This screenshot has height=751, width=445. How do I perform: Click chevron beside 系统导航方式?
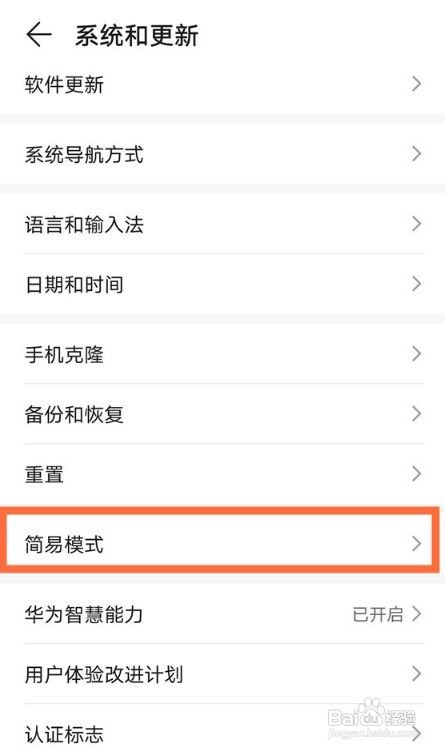click(416, 154)
